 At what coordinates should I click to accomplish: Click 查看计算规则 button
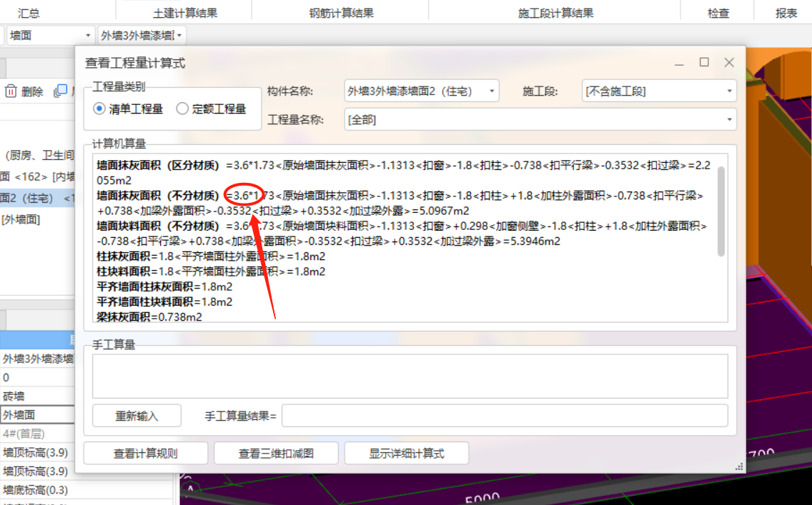click(x=146, y=454)
